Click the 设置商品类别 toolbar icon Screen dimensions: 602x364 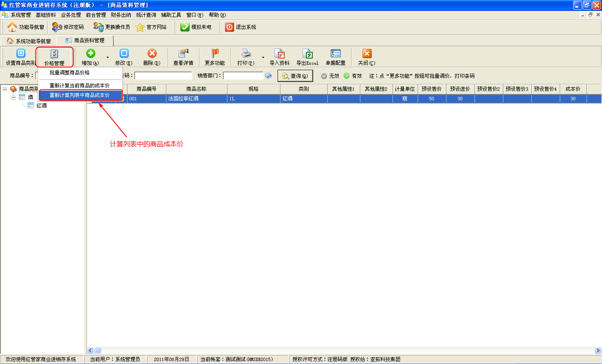[x=20, y=53]
